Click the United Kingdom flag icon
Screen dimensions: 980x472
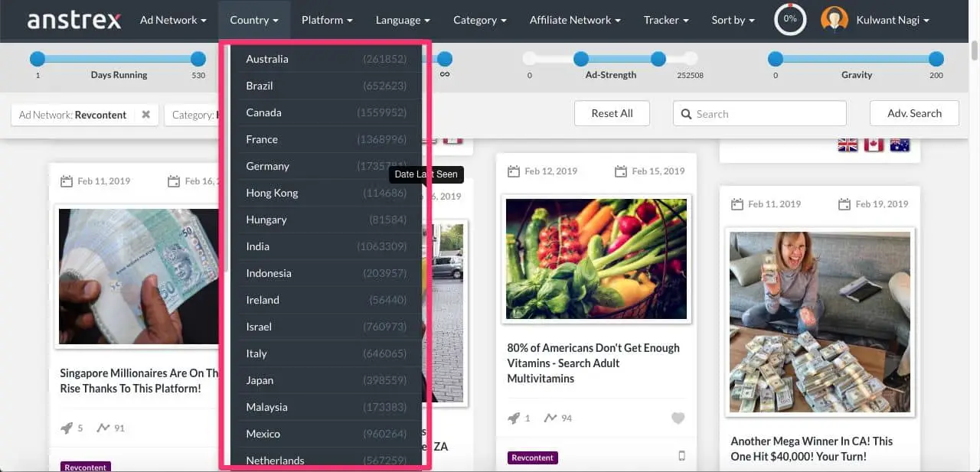[x=848, y=145]
